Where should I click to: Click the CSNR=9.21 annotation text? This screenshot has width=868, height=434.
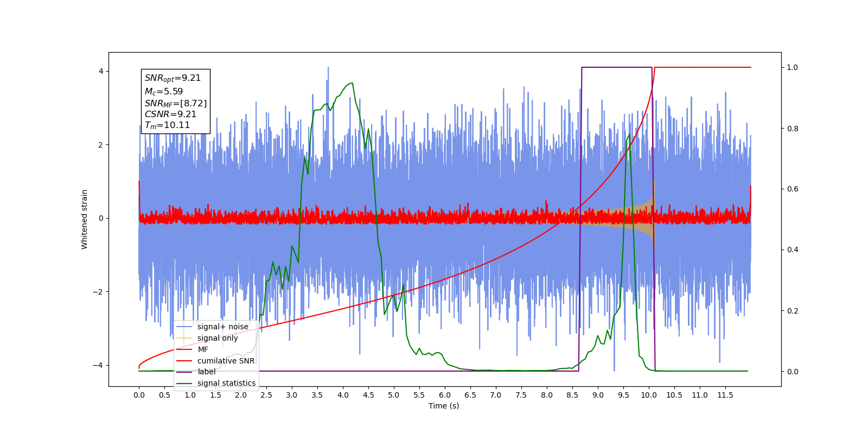coord(170,114)
